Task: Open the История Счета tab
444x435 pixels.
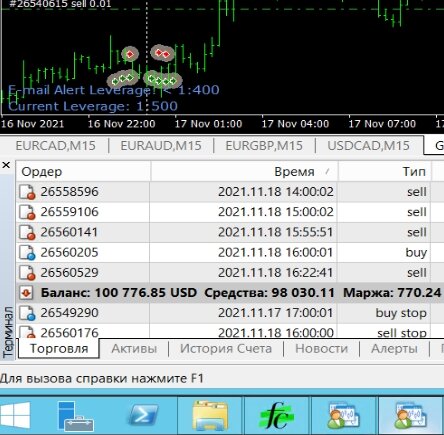Action: coord(226,349)
